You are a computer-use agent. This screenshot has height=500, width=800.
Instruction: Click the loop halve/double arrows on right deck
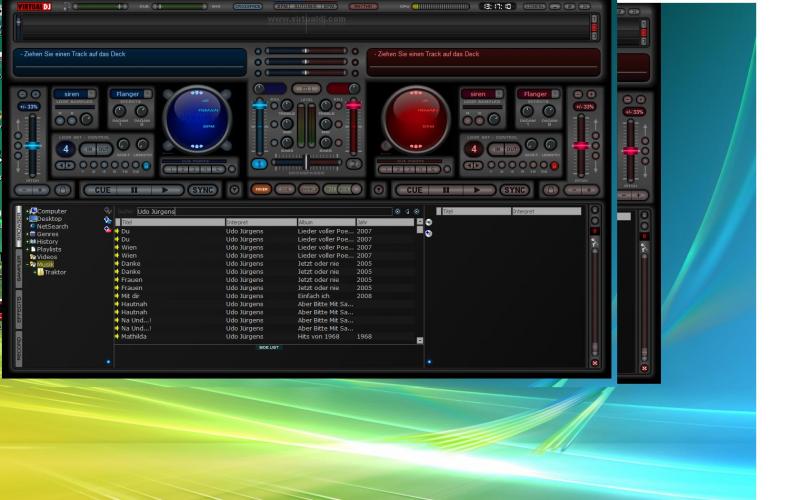pyautogui.click(x=473, y=165)
